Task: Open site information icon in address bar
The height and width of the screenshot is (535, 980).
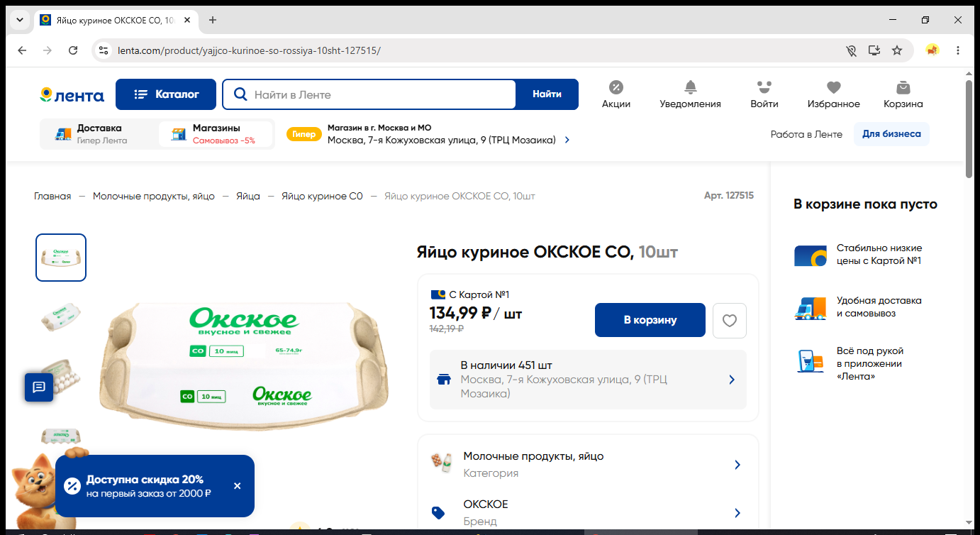Action: [104, 50]
